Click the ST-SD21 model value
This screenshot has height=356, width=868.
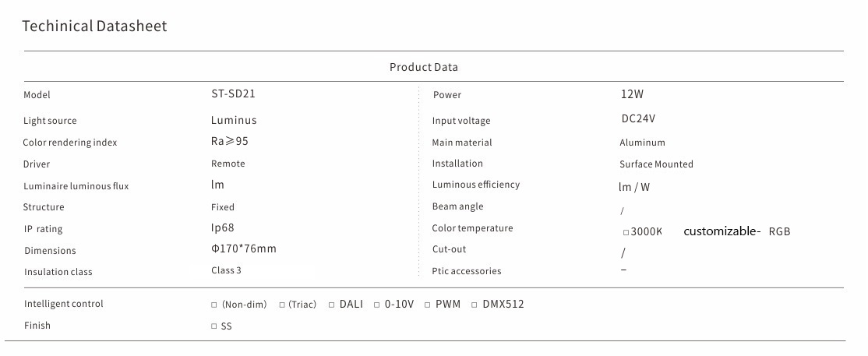[x=233, y=93]
